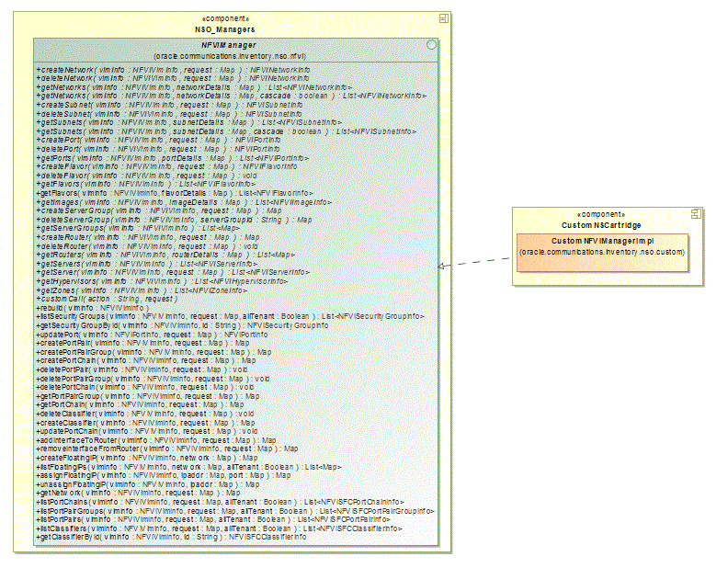
Task: Select the getSubnets operation with cascade parameter
Action: coord(226,131)
